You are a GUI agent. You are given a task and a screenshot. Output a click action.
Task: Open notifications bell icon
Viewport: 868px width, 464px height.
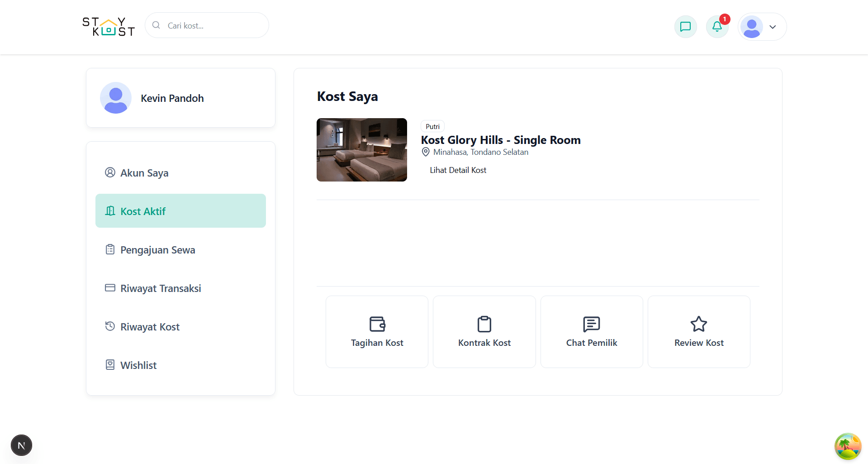click(x=717, y=27)
